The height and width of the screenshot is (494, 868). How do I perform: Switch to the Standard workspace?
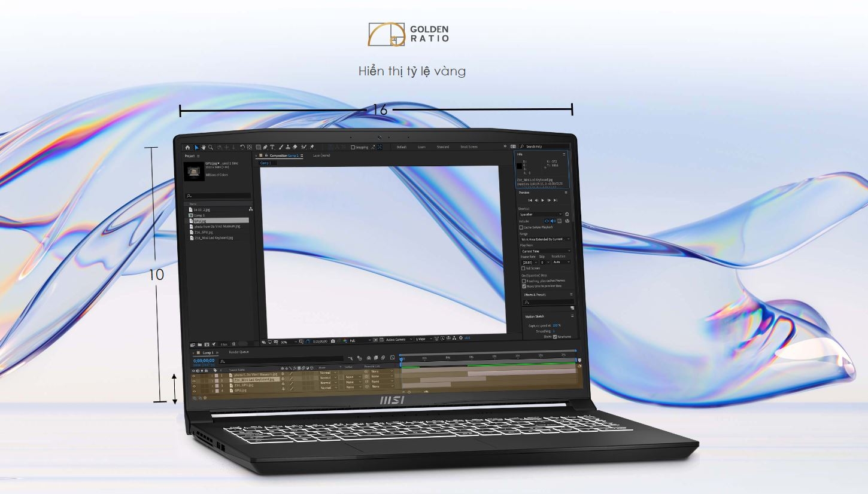(443, 147)
